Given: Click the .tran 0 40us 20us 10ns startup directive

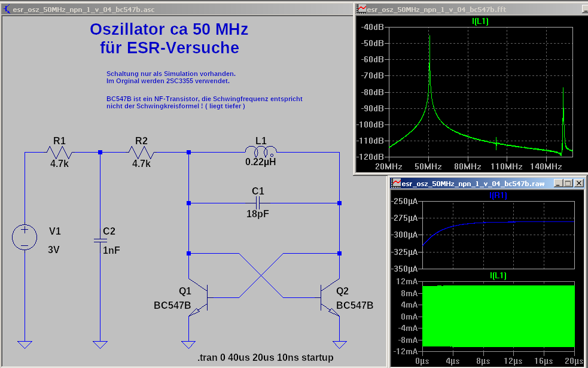Looking at the screenshot, I should [265, 357].
